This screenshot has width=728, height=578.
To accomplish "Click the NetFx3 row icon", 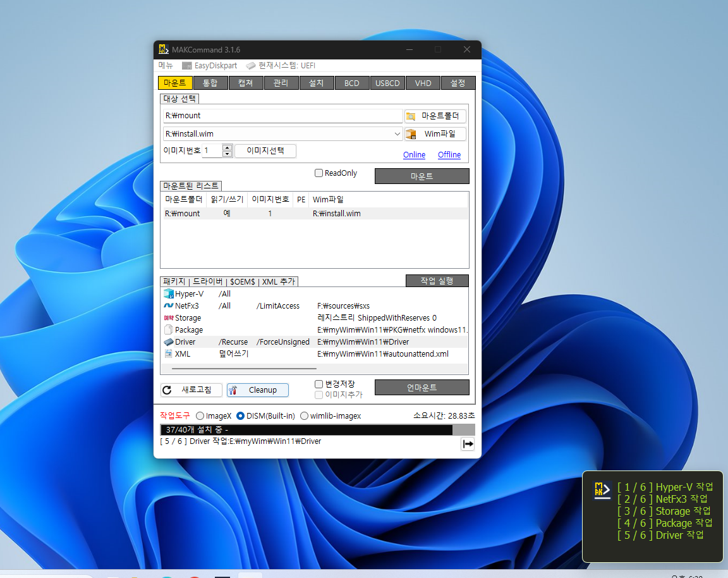I will [x=169, y=305].
